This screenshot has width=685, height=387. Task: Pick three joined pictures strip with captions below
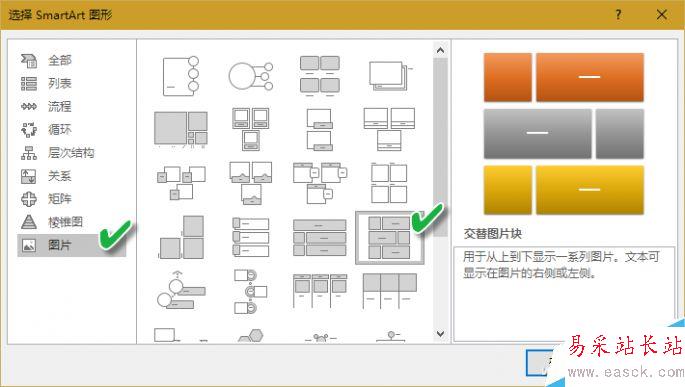[x=390, y=290]
